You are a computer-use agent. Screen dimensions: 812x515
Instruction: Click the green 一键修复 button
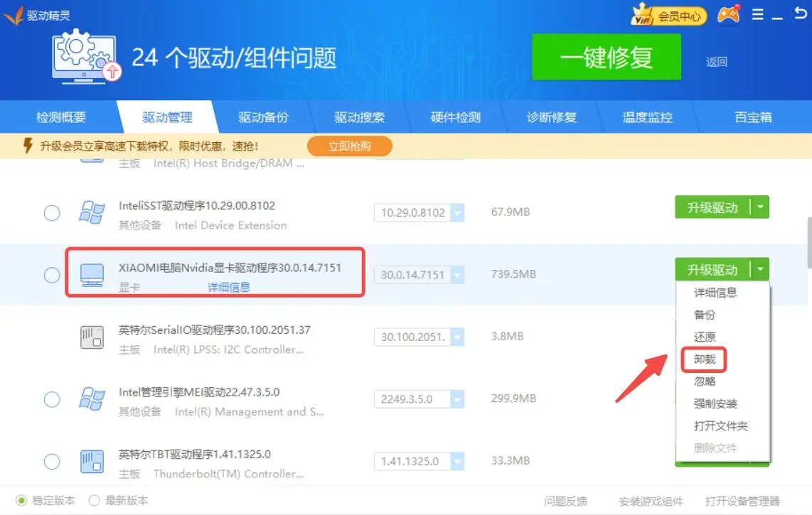(x=606, y=58)
